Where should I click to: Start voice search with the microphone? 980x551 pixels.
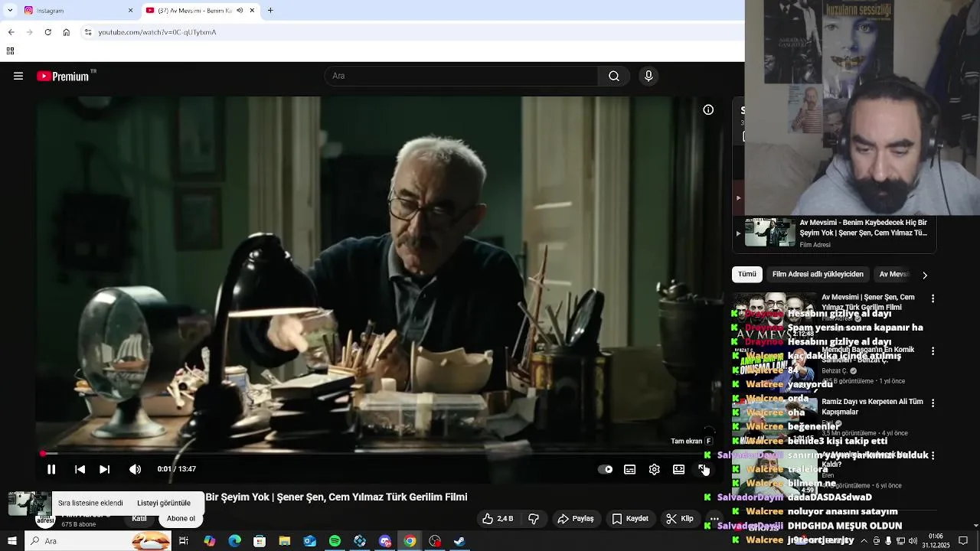point(648,76)
